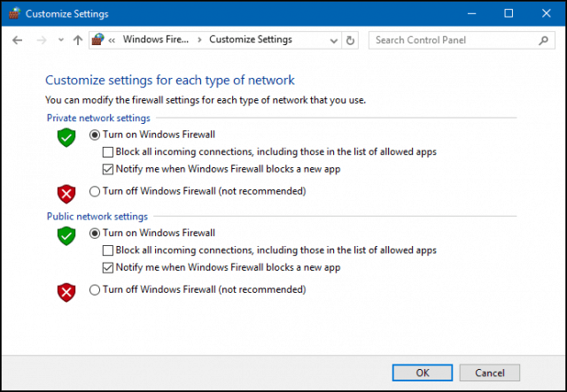Open Windows Fire... breadcrumb

[156, 40]
